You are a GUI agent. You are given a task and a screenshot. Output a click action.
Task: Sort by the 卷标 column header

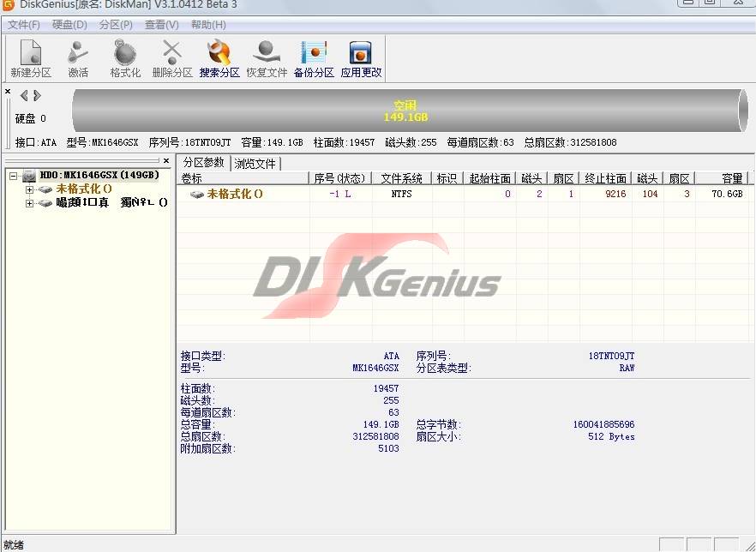click(x=243, y=178)
